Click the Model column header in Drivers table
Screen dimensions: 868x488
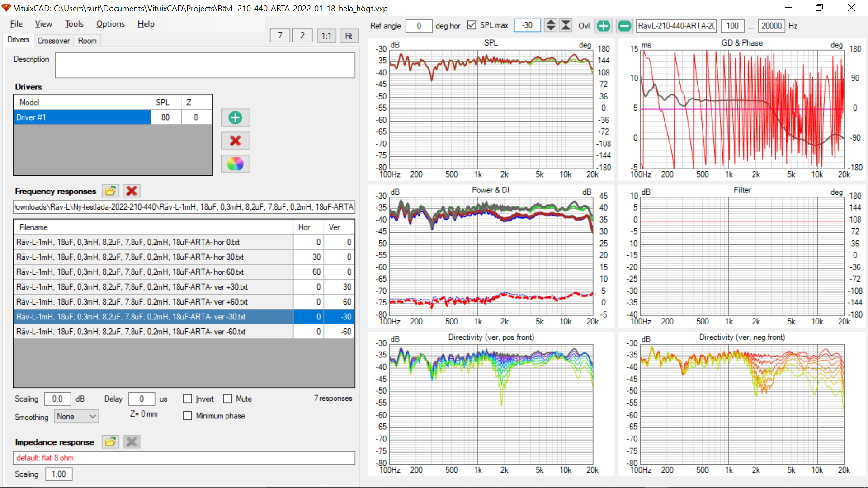[82, 103]
